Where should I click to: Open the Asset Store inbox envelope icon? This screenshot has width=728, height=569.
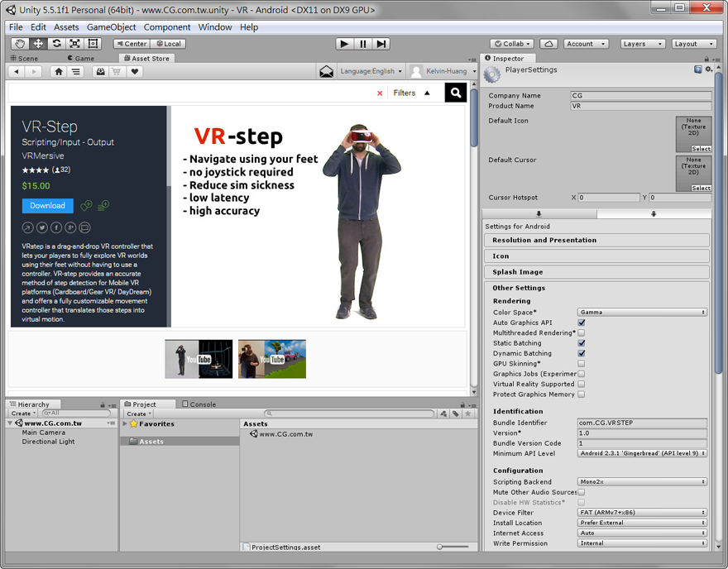[x=327, y=71]
